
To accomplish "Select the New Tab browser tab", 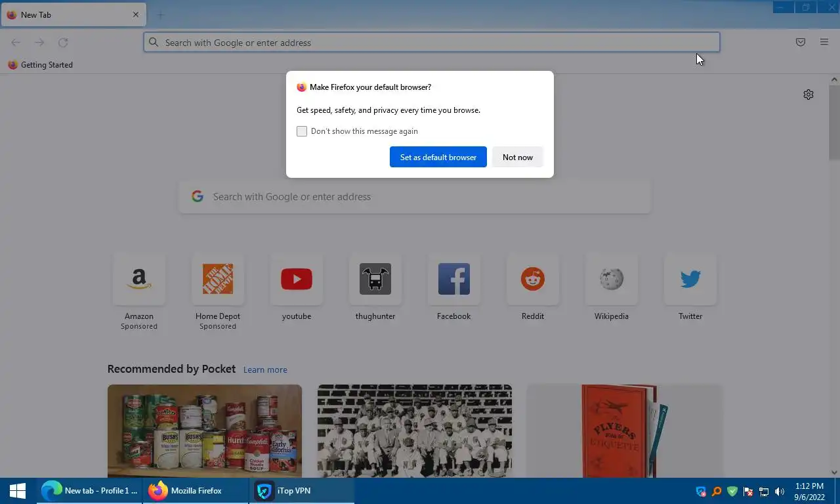I will (x=73, y=14).
